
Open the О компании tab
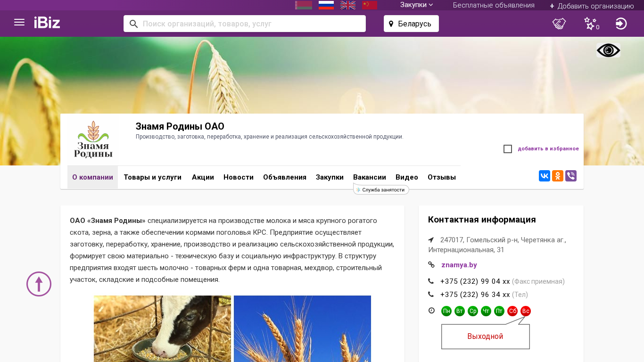(x=92, y=177)
